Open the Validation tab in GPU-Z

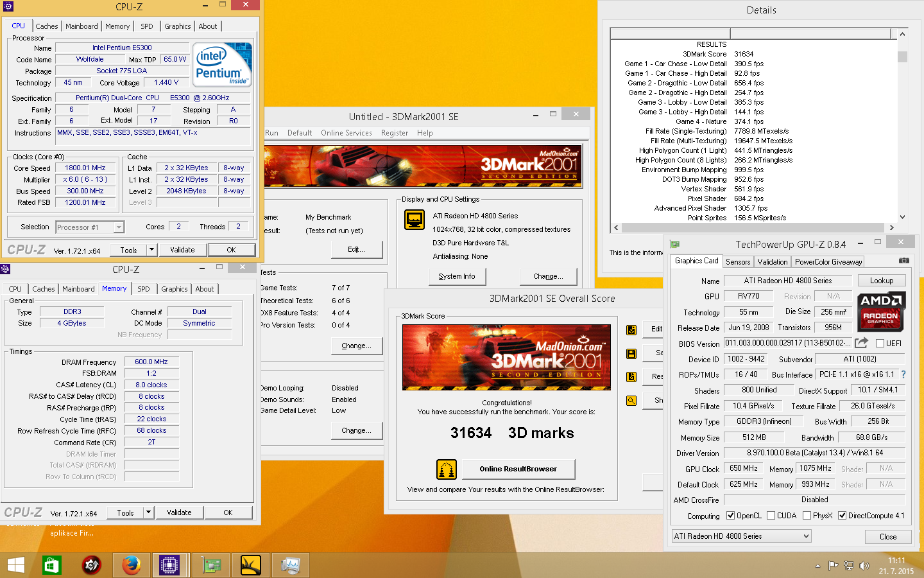[x=773, y=262]
